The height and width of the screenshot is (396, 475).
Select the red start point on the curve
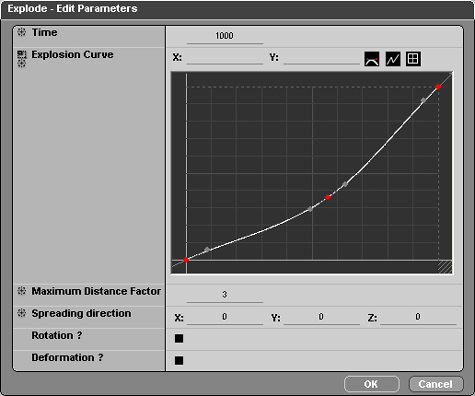186,260
